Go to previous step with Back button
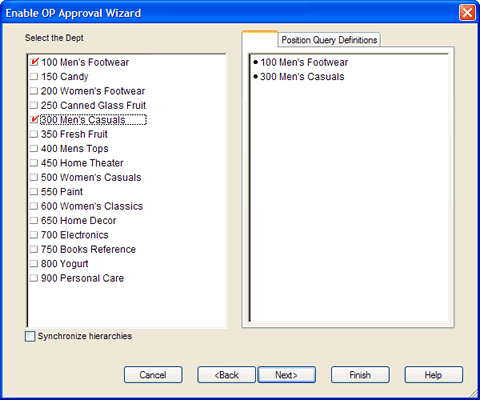 tap(227, 375)
